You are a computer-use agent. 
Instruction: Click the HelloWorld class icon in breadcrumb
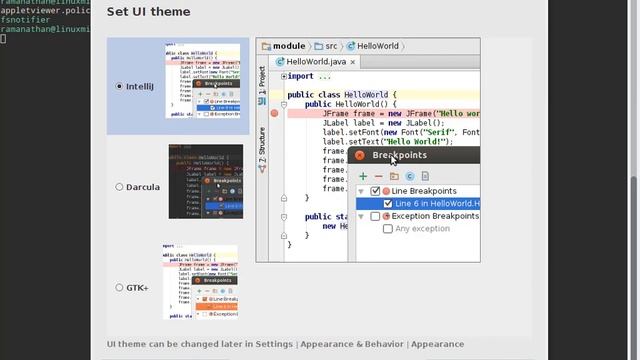(x=351, y=46)
